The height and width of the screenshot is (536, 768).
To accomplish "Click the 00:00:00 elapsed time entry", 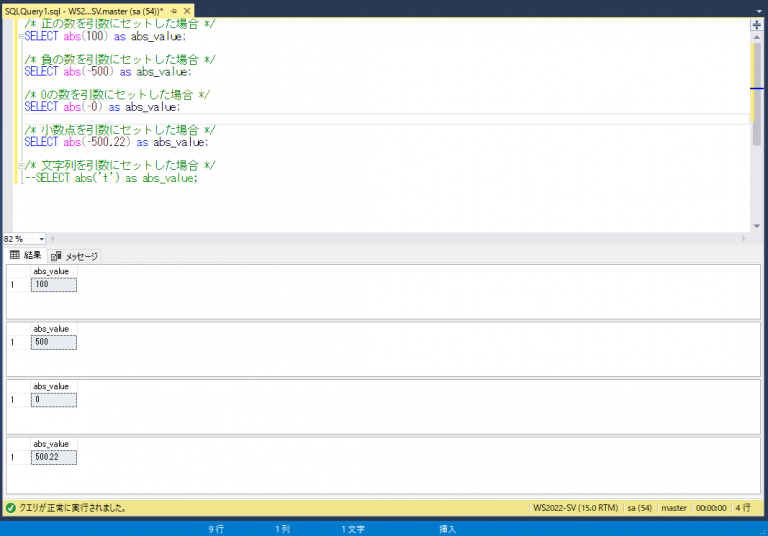I will pos(711,508).
